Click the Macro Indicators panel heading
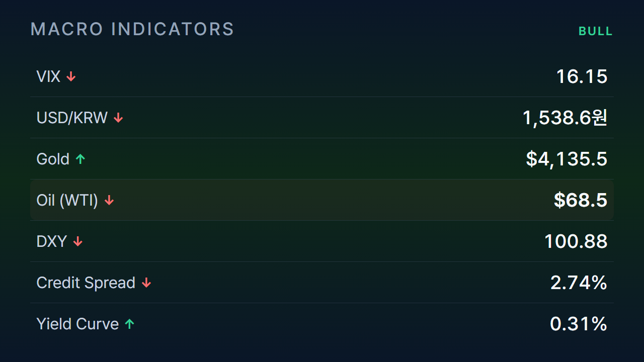 coord(132,29)
